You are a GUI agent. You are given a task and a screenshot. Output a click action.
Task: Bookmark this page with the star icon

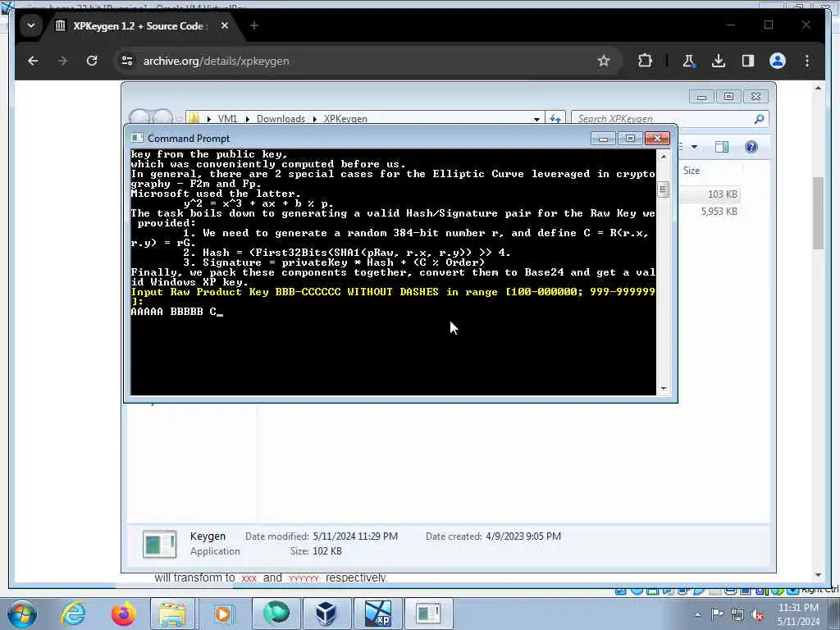pos(604,61)
